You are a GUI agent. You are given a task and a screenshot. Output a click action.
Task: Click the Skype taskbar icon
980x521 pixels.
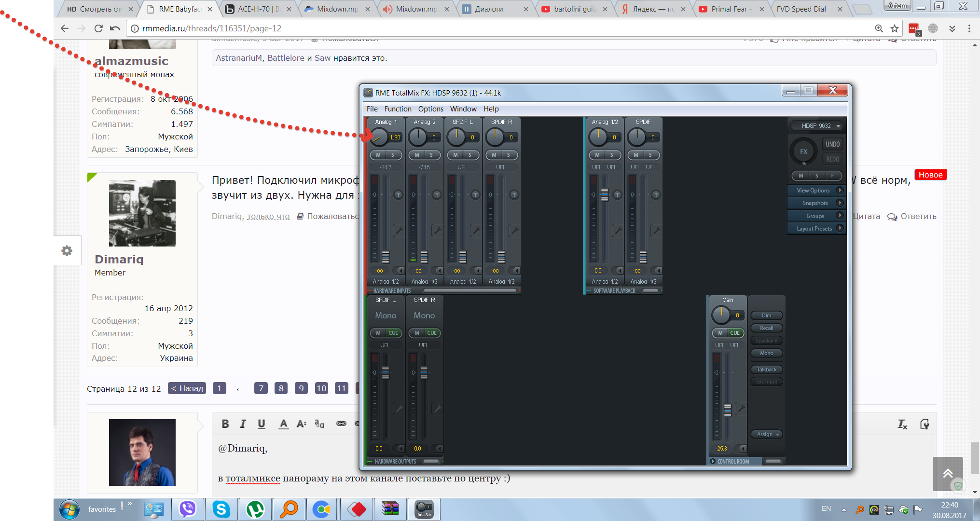pyautogui.click(x=221, y=509)
